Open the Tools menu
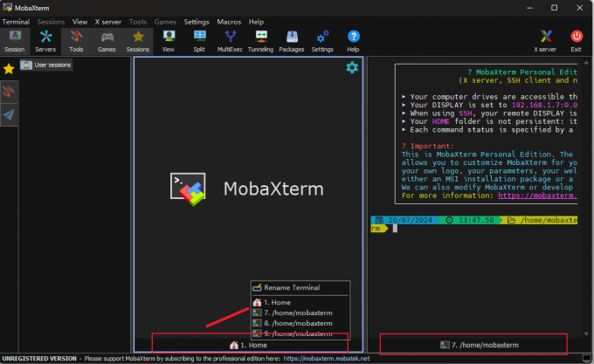The width and height of the screenshot is (594, 364). (137, 22)
